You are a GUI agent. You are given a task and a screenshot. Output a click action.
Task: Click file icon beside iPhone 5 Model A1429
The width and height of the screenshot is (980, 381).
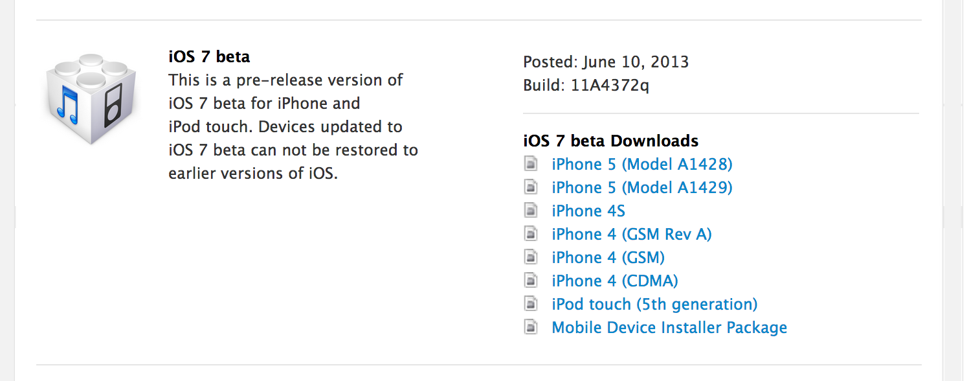click(531, 187)
